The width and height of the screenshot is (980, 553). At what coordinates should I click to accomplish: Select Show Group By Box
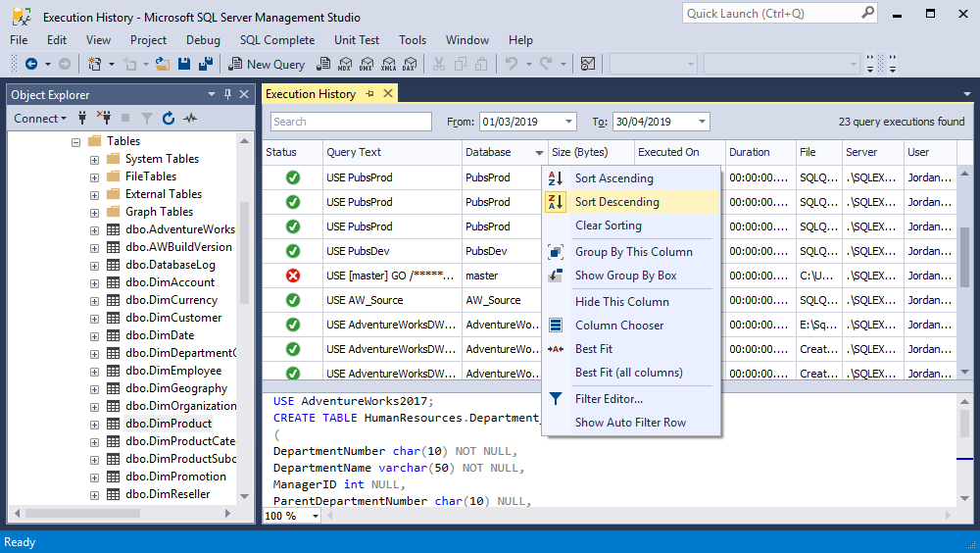[631, 276]
